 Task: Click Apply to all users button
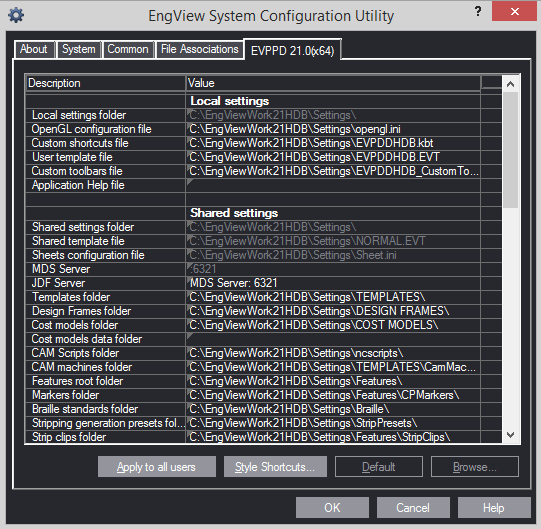(x=157, y=467)
